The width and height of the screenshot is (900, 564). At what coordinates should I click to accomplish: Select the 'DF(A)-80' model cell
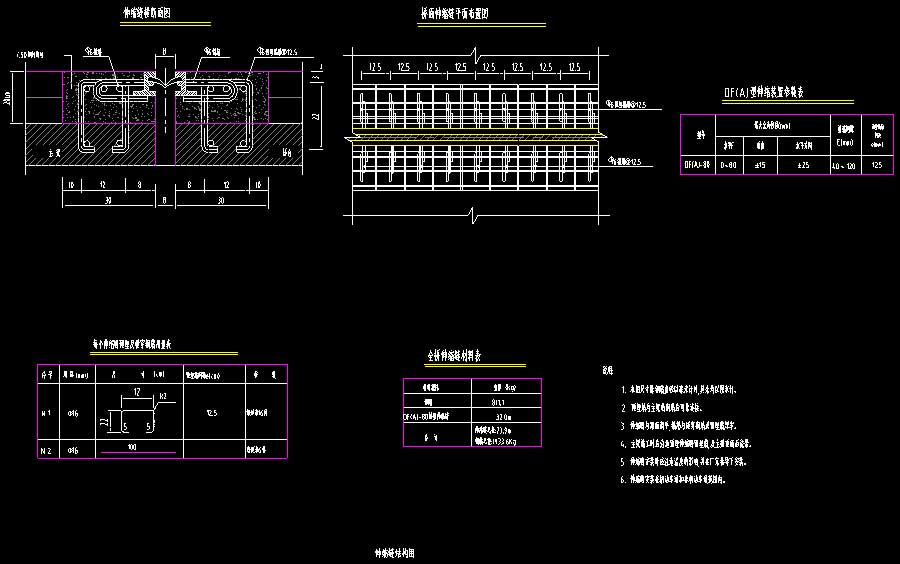(x=697, y=165)
